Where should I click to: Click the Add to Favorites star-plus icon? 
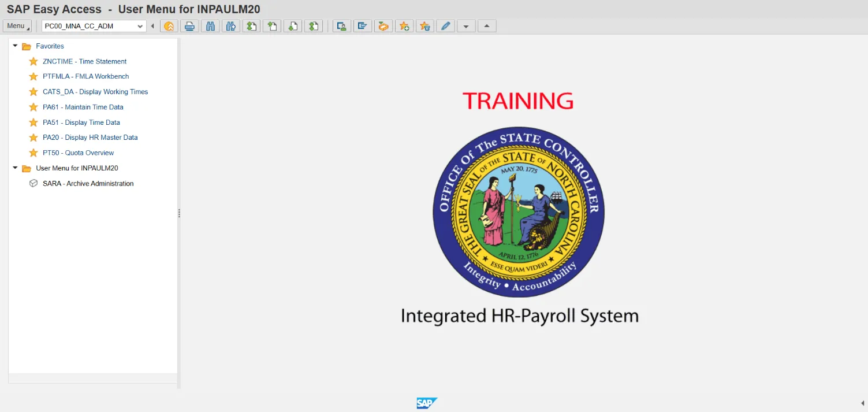pyautogui.click(x=404, y=27)
